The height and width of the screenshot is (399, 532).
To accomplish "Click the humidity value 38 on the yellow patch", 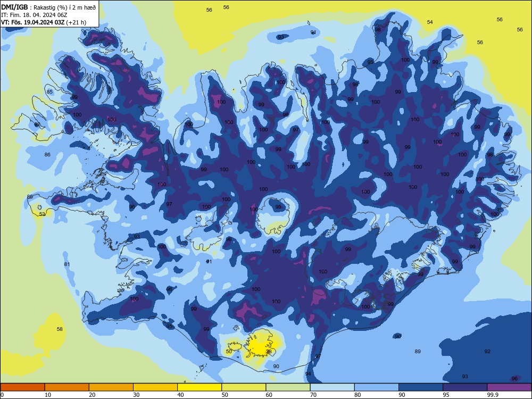I will tap(269, 352).
